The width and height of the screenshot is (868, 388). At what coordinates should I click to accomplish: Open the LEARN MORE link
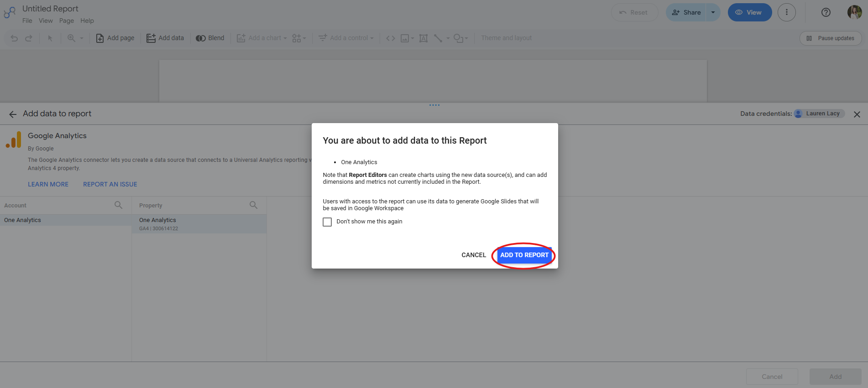(48, 184)
